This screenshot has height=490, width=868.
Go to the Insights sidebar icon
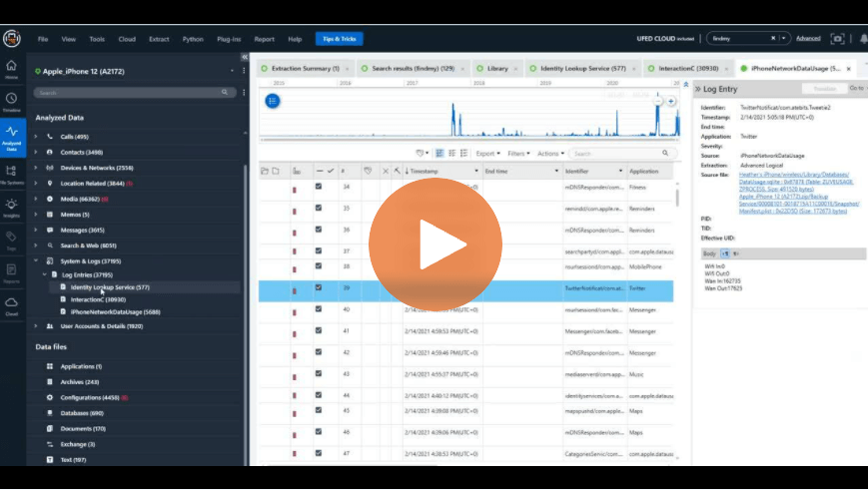(12, 207)
